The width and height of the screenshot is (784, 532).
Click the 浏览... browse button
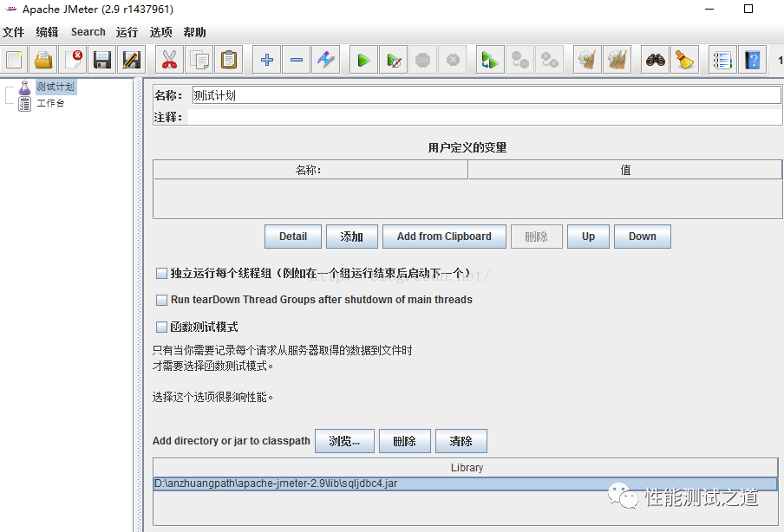pyautogui.click(x=344, y=441)
